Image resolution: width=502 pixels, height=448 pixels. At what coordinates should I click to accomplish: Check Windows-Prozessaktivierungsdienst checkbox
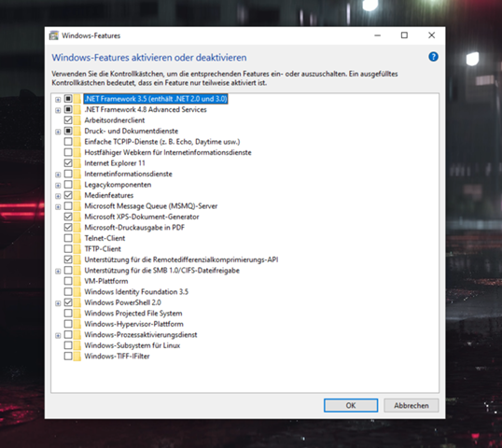point(68,335)
